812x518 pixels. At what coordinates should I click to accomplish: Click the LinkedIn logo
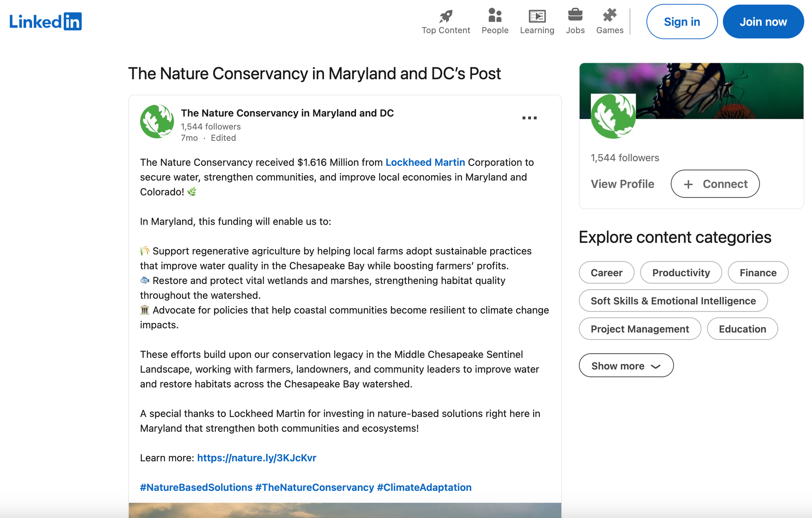pos(45,21)
